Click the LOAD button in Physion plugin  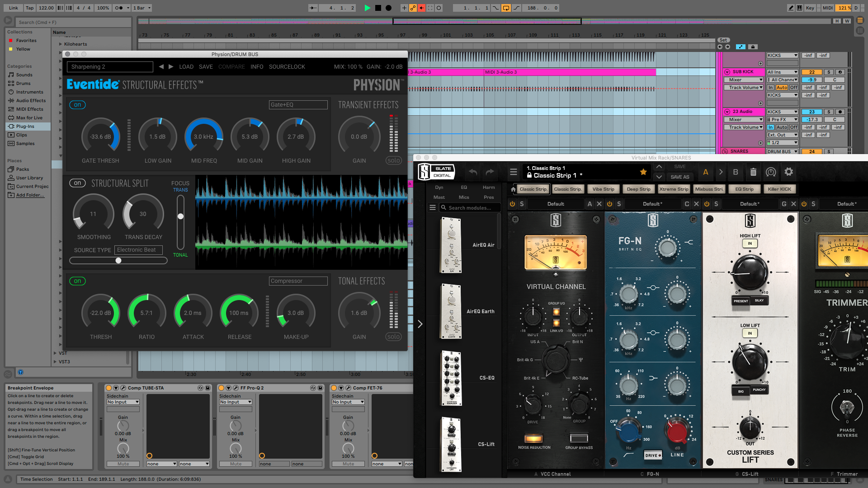click(186, 66)
